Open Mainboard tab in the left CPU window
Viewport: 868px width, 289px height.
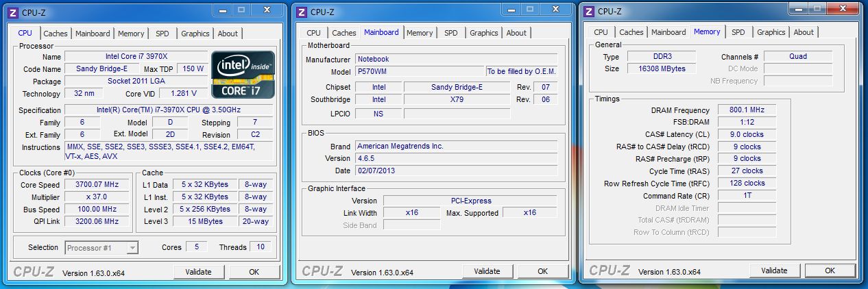pyautogui.click(x=93, y=34)
